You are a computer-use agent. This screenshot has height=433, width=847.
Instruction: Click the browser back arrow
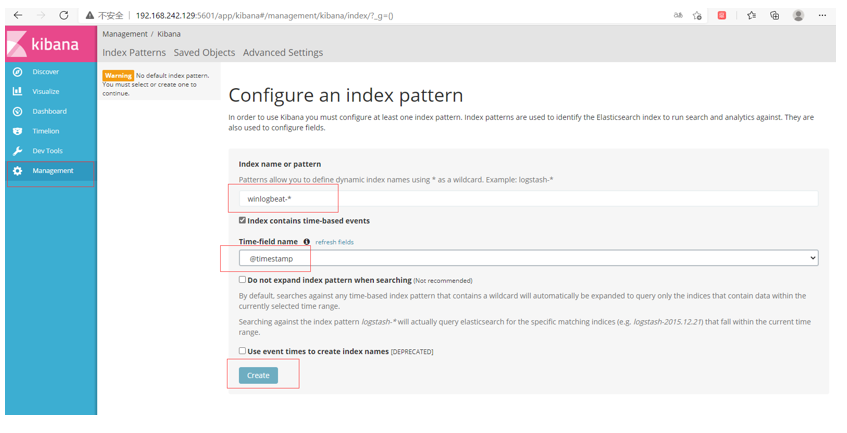click(x=18, y=15)
